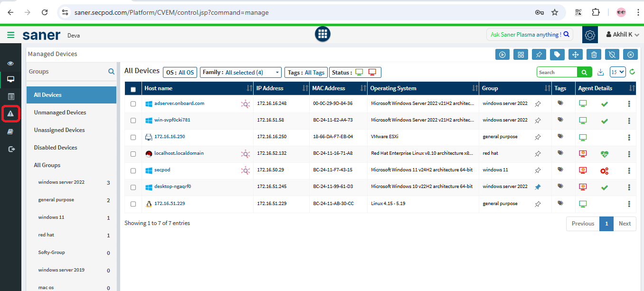Click the pin devices toolbar button
Screen dimensions: 644x291
[539, 55]
